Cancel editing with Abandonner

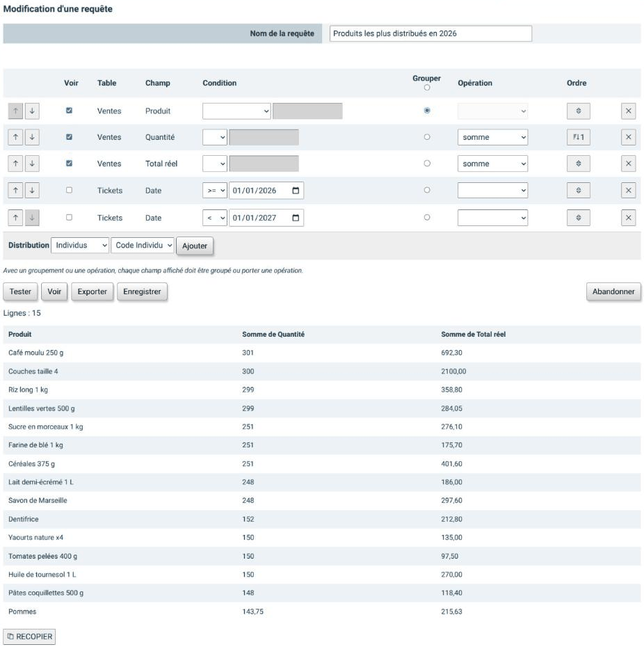pos(613,291)
